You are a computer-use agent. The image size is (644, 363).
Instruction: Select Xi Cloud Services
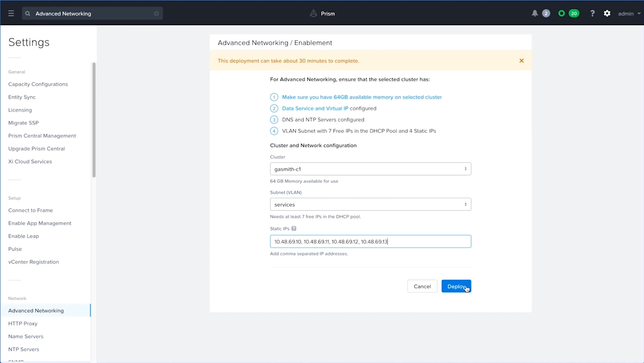[x=30, y=162]
